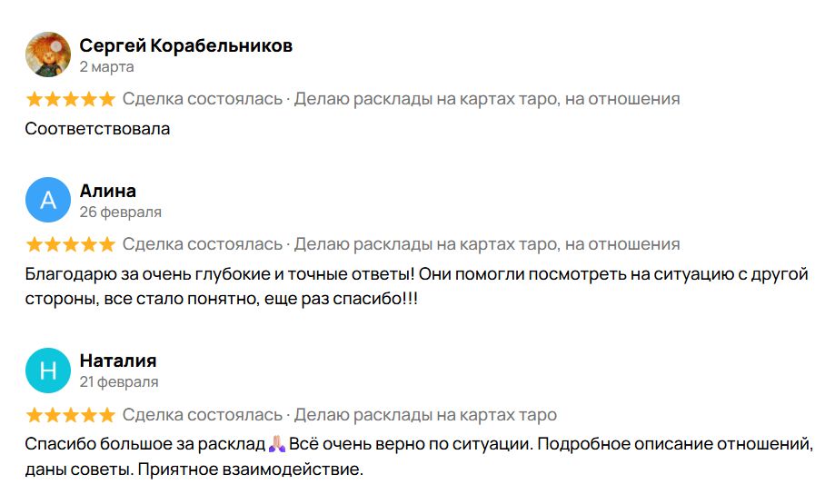Open the Сергей Корабельников reviewer name
Viewport: 825px width, 504px height.
tap(185, 45)
